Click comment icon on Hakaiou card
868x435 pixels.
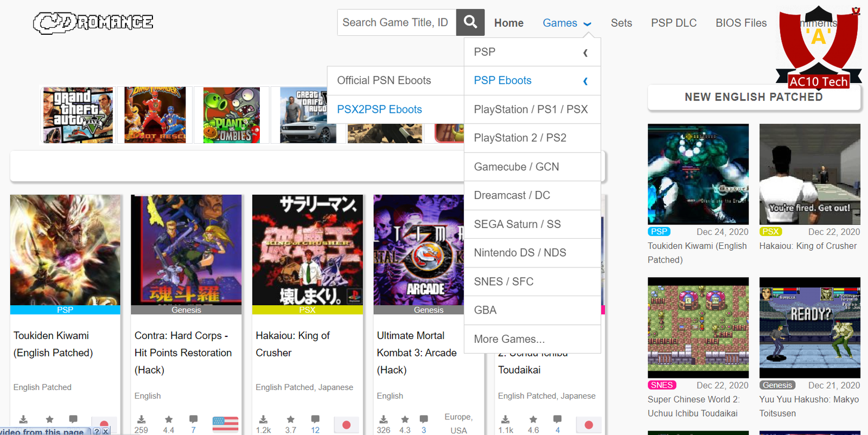[x=315, y=419]
